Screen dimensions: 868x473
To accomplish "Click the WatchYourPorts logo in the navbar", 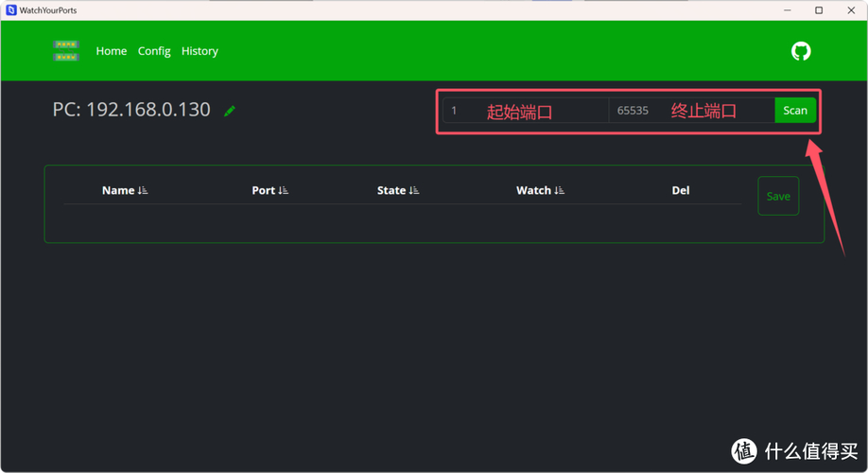I will click(65, 51).
